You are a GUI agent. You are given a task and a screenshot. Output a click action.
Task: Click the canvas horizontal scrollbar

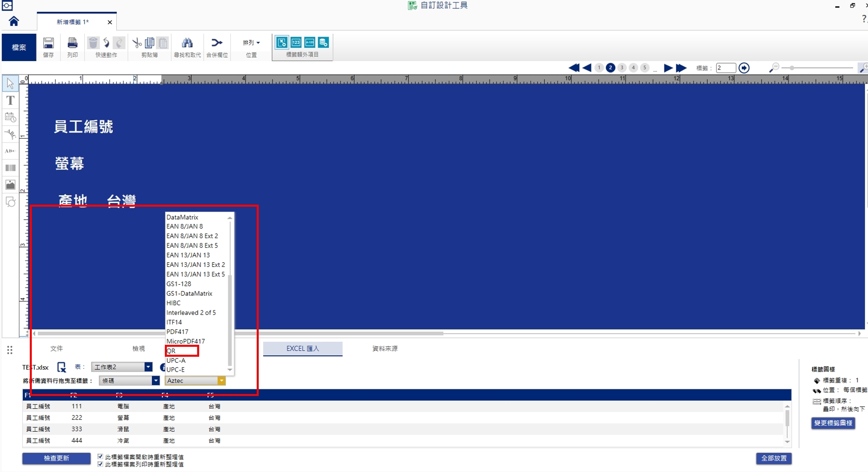coord(240,333)
